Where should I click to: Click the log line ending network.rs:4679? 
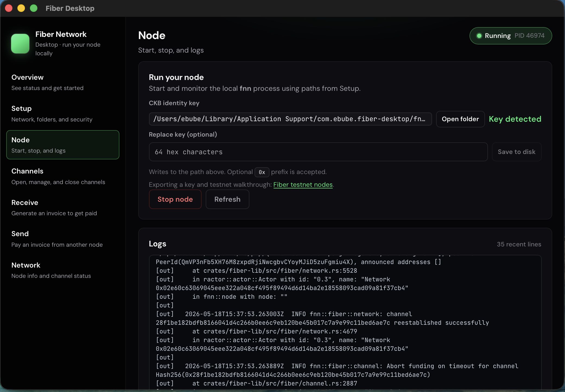256,331
